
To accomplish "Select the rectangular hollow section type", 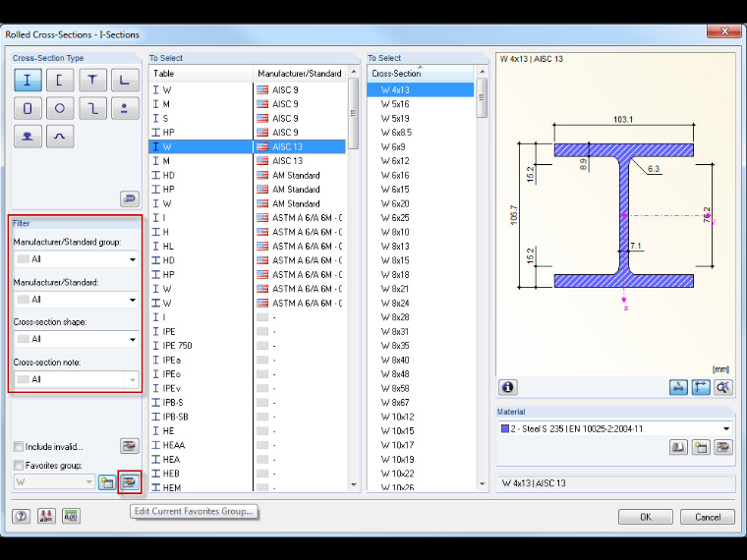I will (x=28, y=108).
